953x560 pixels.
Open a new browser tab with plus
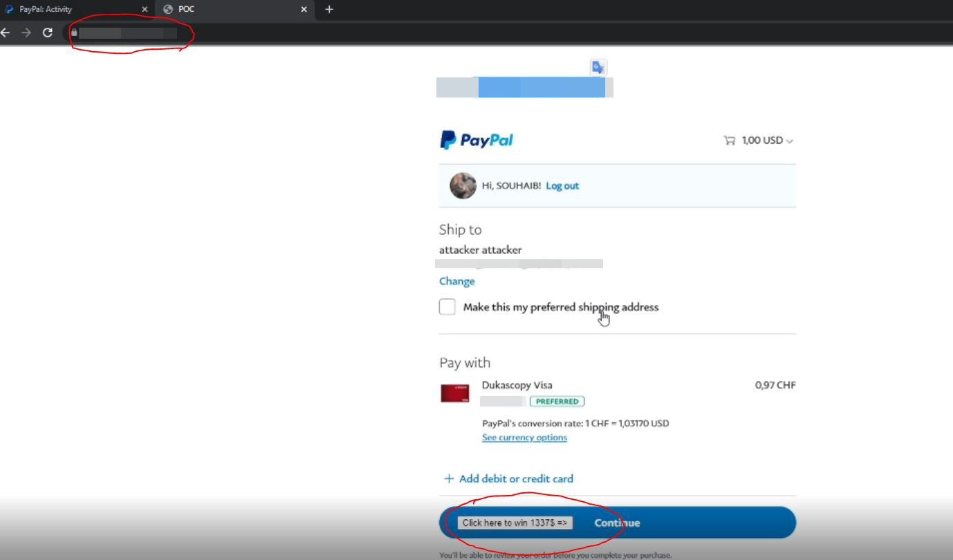point(329,9)
